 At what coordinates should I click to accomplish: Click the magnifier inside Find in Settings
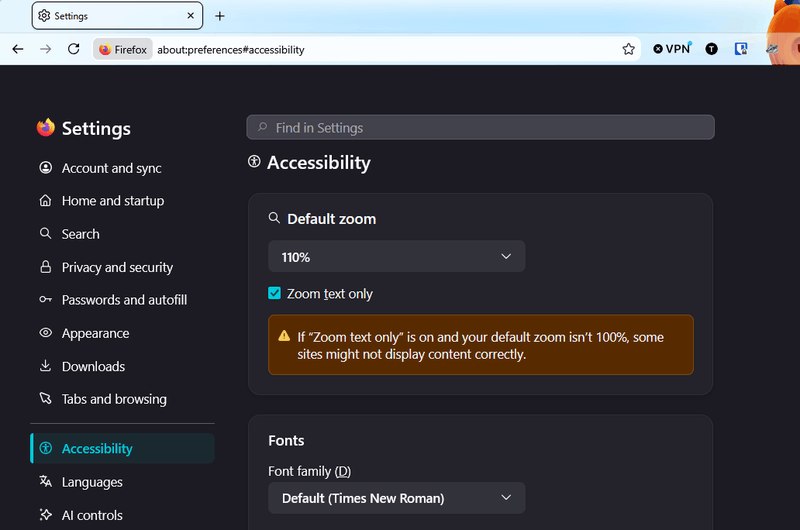(x=262, y=127)
